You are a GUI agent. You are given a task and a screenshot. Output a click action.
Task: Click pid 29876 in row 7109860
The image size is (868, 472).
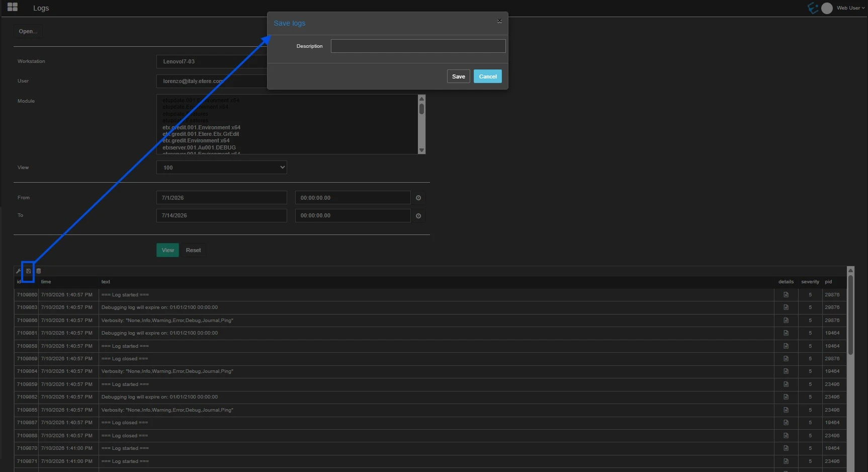coord(832,295)
